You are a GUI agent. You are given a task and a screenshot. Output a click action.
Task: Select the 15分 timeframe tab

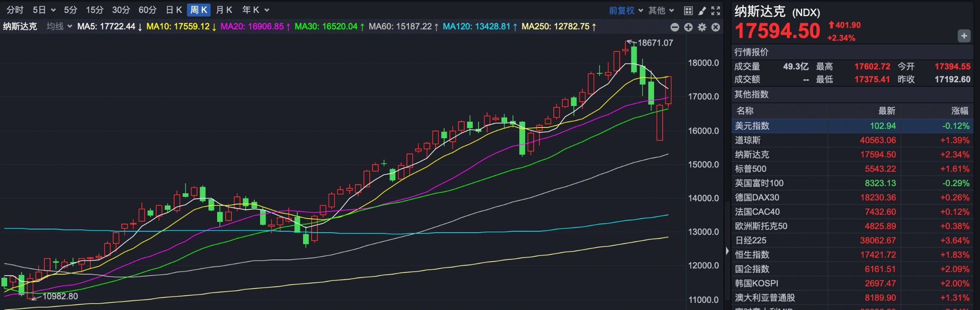94,10
